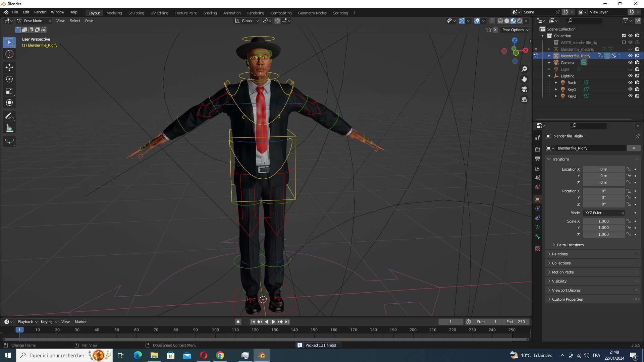The image size is (644, 362).
Task: Jump to the last frame button
Action: pyautogui.click(x=287, y=322)
